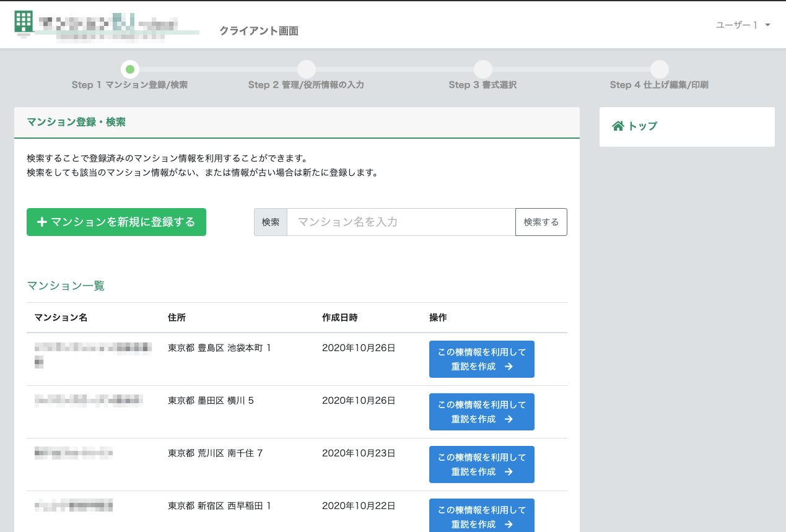Screen dimensions: 786x532
Task: Create 重説 for the 荒川区 南千住 mansion
Action: [481, 464]
